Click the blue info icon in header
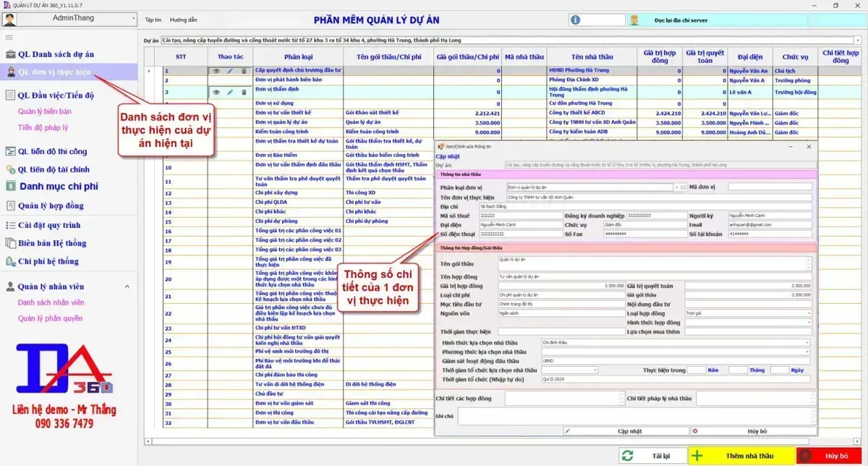The width and height of the screenshot is (868, 466). pos(576,20)
